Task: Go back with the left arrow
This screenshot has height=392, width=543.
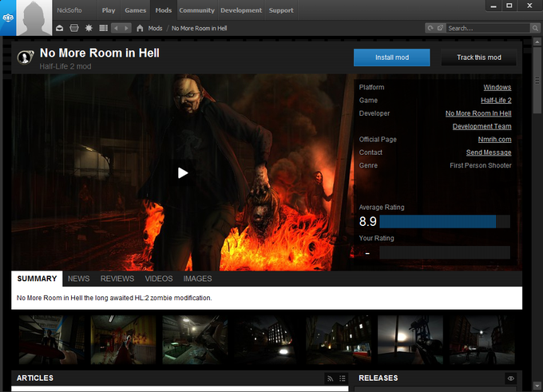Action: 116,28
